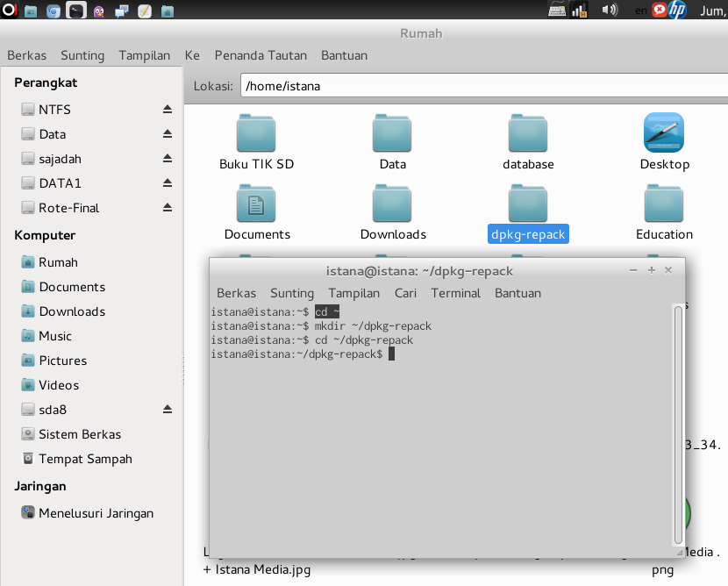Click the HP logo tray icon
The width and height of the screenshot is (728, 586).
coord(677,10)
